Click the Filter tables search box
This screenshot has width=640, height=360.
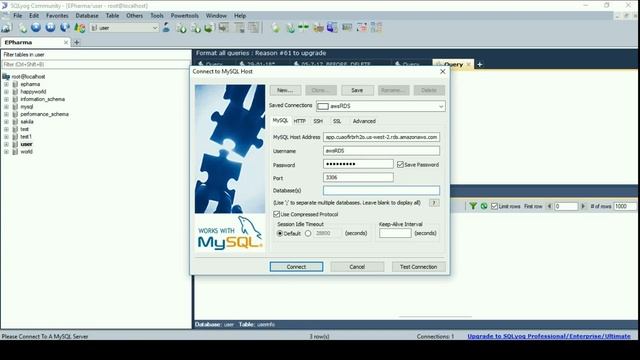(x=96, y=64)
